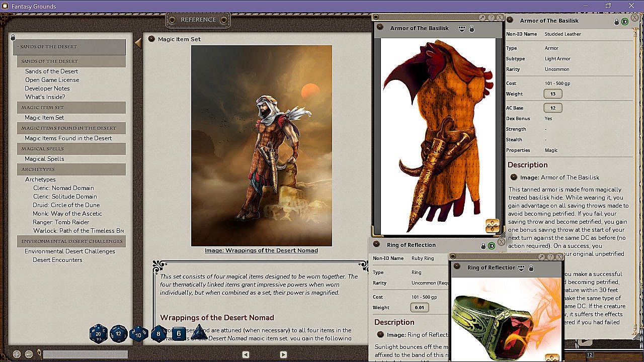Screen dimensions: 644x362
Task: Click link icon of Ring image window
Action: click(457, 267)
